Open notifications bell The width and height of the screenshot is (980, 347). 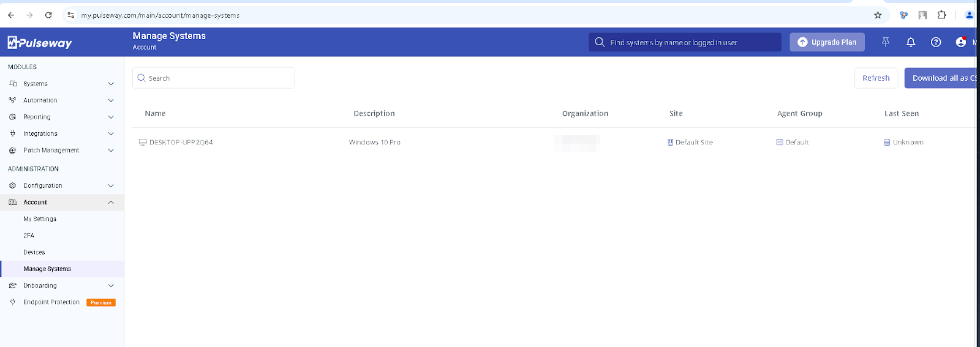pyautogui.click(x=911, y=42)
